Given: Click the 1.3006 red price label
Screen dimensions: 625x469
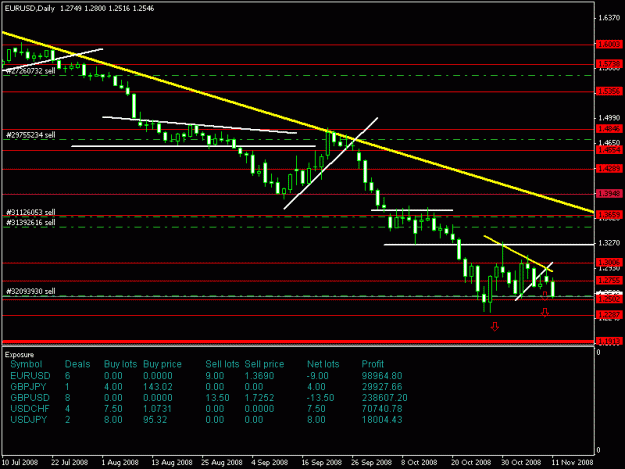Looking at the screenshot, I should [609, 262].
